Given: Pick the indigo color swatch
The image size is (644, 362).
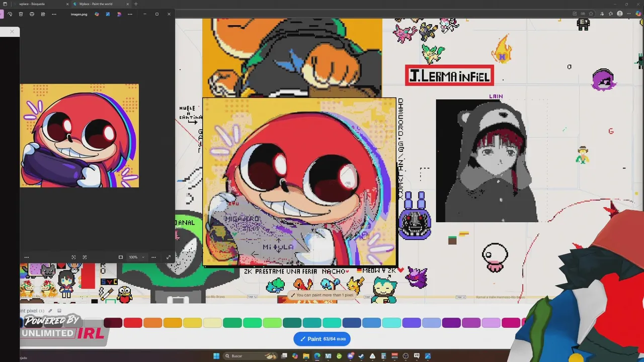Looking at the screenshot, I should click(x=411, y=323).
